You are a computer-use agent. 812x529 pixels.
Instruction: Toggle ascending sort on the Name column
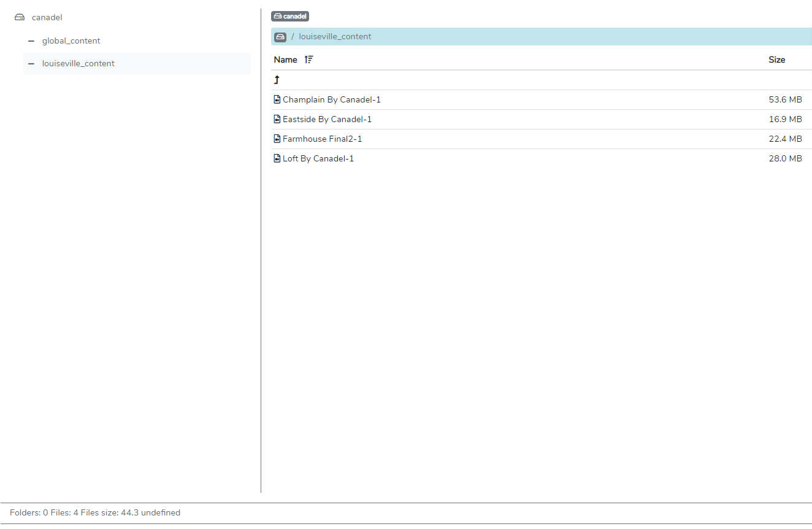309,59
